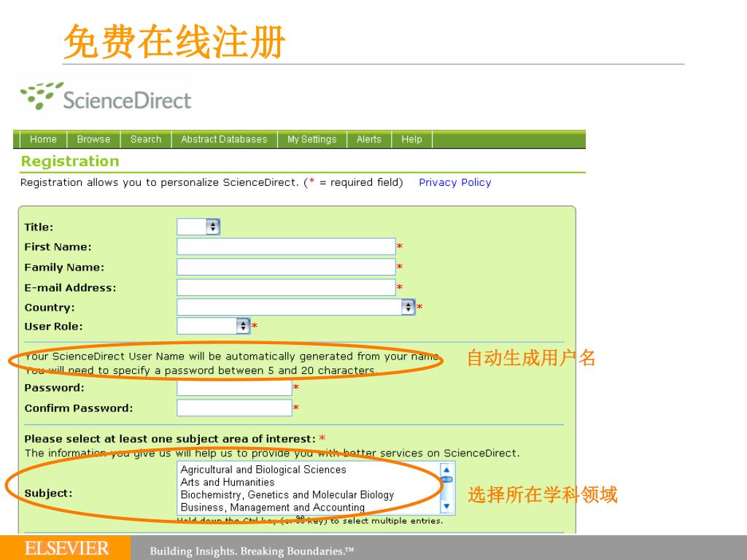Image resolution: width=747 pixels, height=560 pixels.
Task: Select Agricultural and Biological Sciences subject
Action: pos(263,470)
